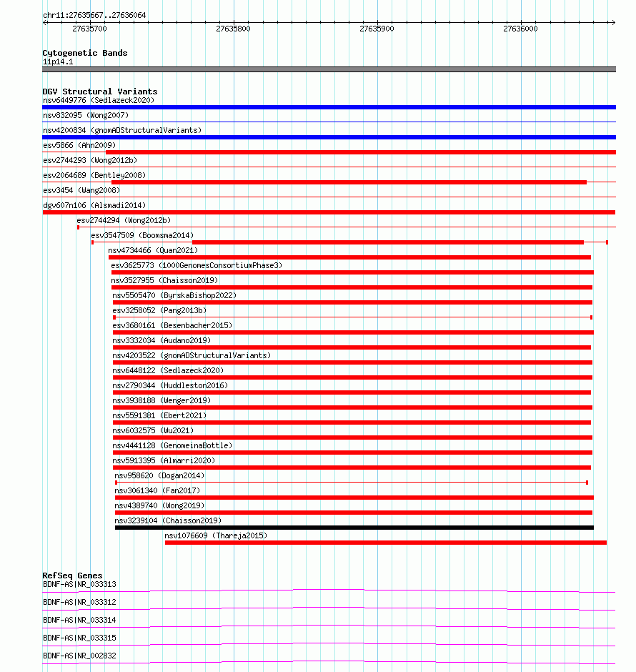Click the nsv6449776 (Sedlazeck2020) variant label
This screenshot has height=672, width=636.
99,100
